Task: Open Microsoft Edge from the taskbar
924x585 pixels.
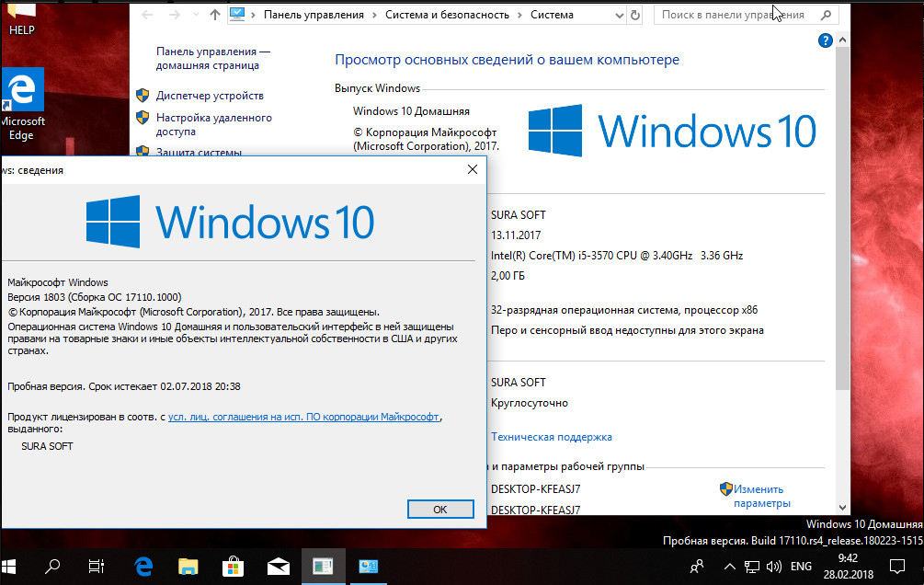Action: click(143, 567)
